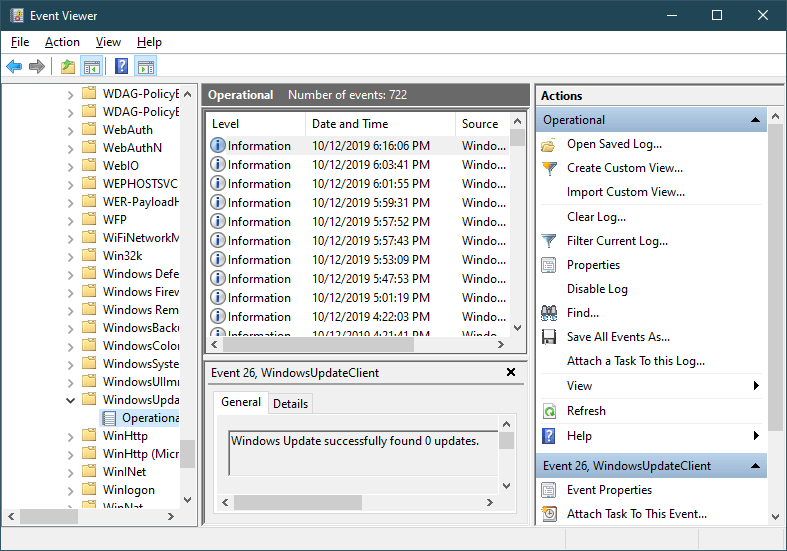The width and height of the screenshot is (787, 551).
Task: Open the Action menu
Action: pos(62,42)
